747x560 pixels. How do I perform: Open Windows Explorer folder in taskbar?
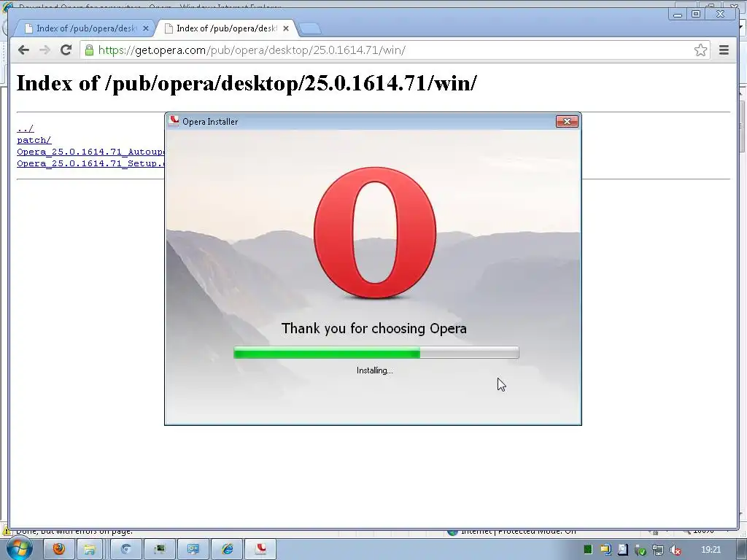90,550
